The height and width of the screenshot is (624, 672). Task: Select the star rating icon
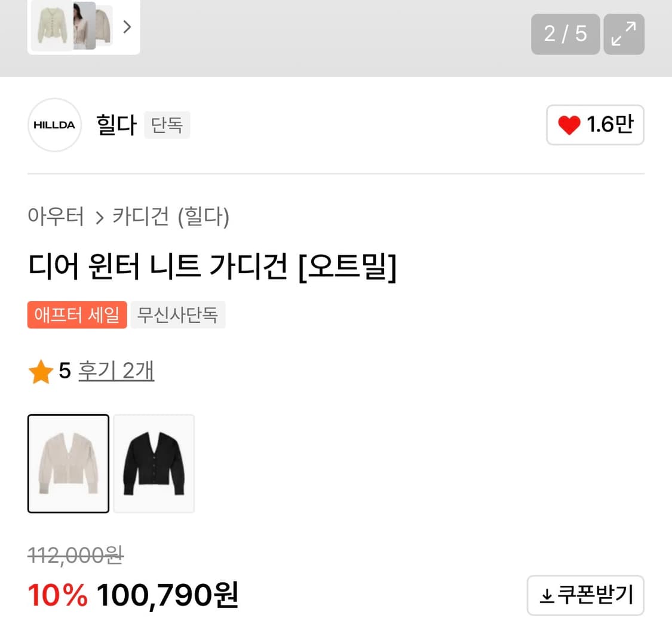pos(41,371)
